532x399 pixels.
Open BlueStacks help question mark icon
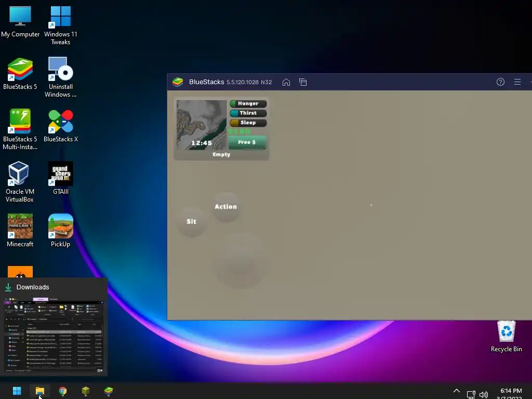pyautogui.click(x=500, y=82)
